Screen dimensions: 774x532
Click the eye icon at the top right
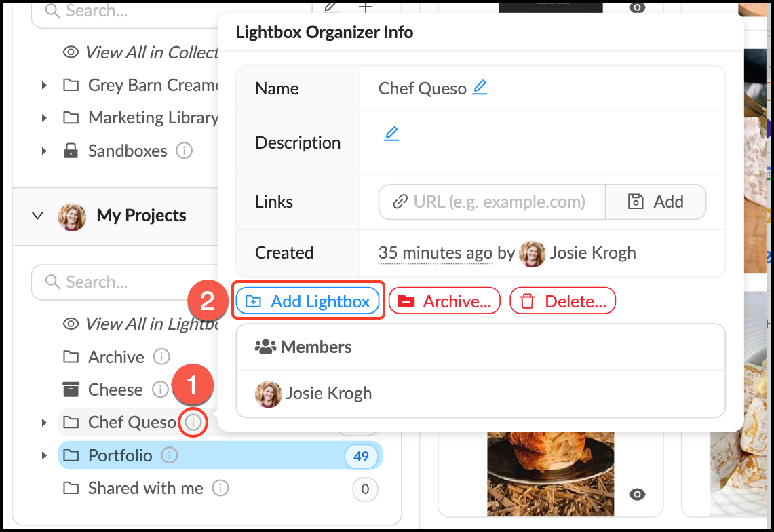point(636,7)
